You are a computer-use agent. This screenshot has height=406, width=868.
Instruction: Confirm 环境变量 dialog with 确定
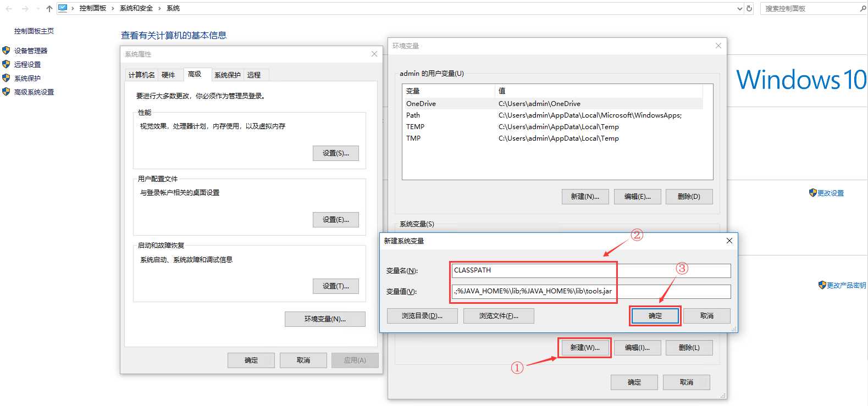tap(634, 382)
